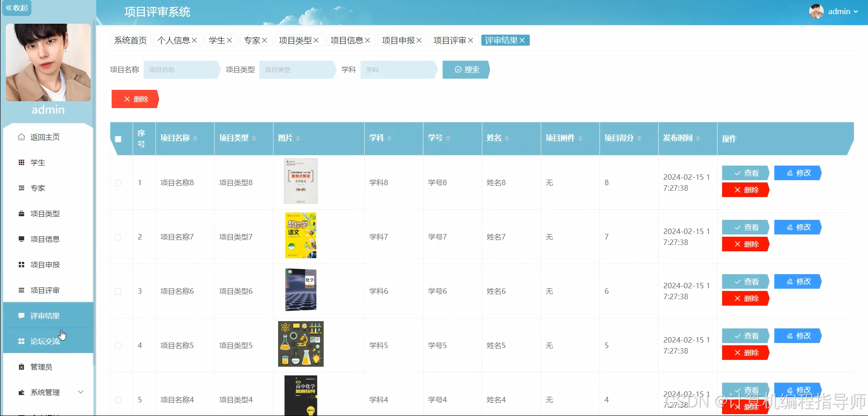Close the active 评审结果 tab
The height and width of the screenshot is (416, 868).
point(522,40)
